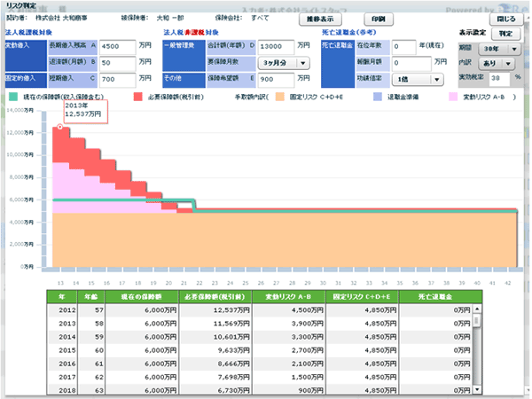Edit the 保険希望額 E field 900

tap(276, 79)
